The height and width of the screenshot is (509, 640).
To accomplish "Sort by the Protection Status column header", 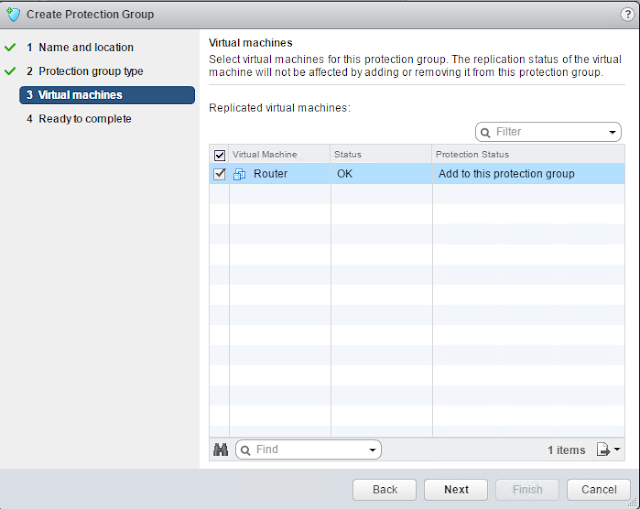I will (x=529, y=154).
